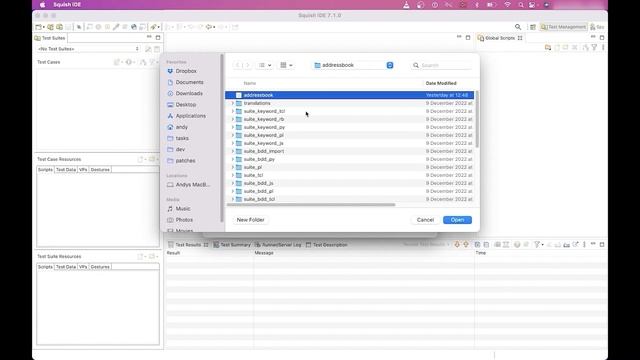This screenshot has width=640, height=360.
Task: Open the Squish IDE application menu
Action: point(67,5)
